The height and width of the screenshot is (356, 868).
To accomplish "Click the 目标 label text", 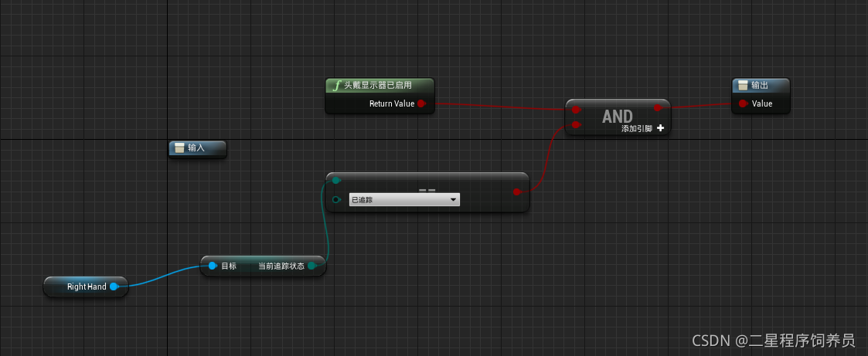I will pos(229,266).
